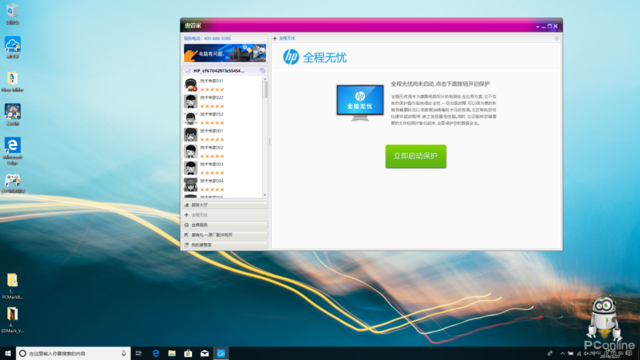Open the Recycle Bin desktop icon
Screen dimensions: 640x360
(13, 13)
